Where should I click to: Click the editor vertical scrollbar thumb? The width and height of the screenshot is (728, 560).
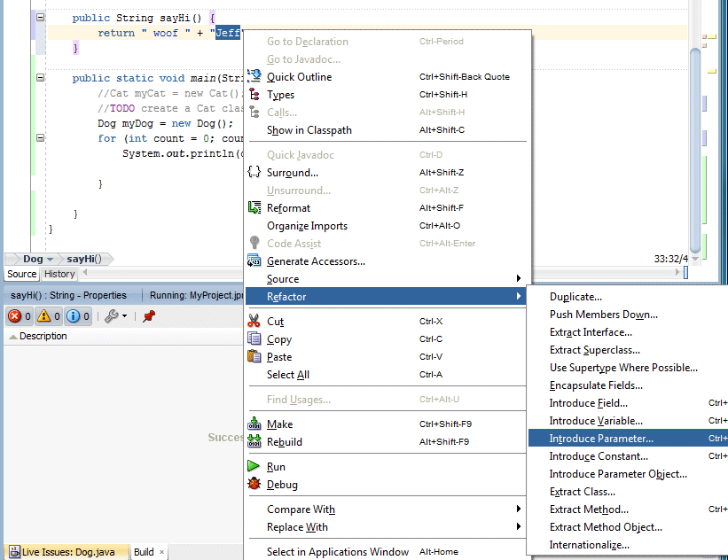pyautogui.click(x=695, y=151)
